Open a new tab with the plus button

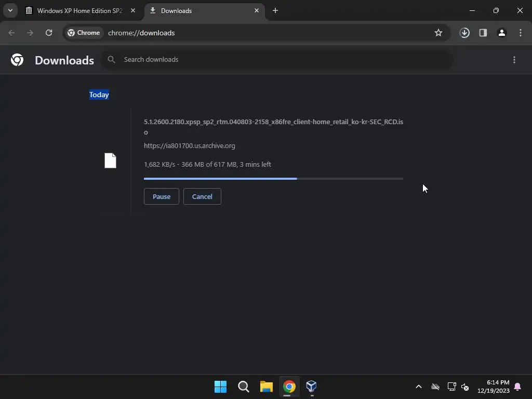coord(275,10)
